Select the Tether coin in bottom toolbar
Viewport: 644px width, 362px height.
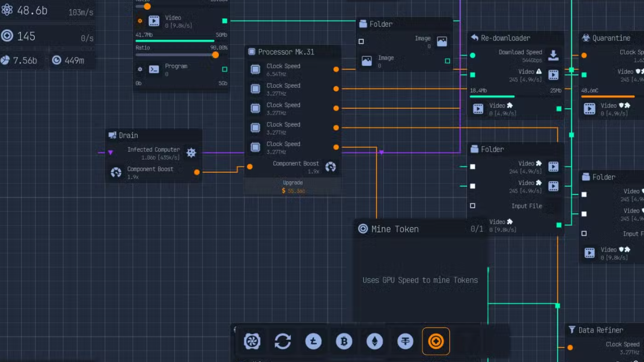click(x=405, y=341)
